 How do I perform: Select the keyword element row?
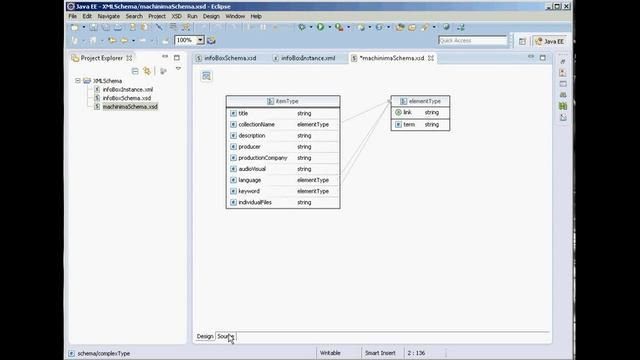283,191
